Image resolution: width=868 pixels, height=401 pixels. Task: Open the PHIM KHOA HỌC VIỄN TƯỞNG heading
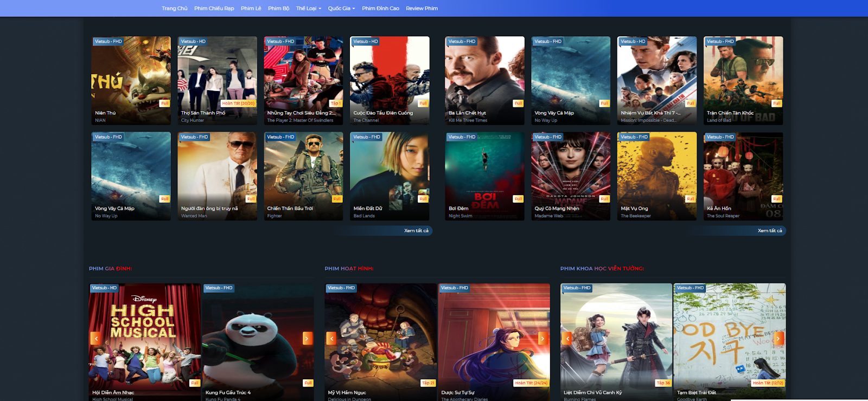click(x=602, y=269)
